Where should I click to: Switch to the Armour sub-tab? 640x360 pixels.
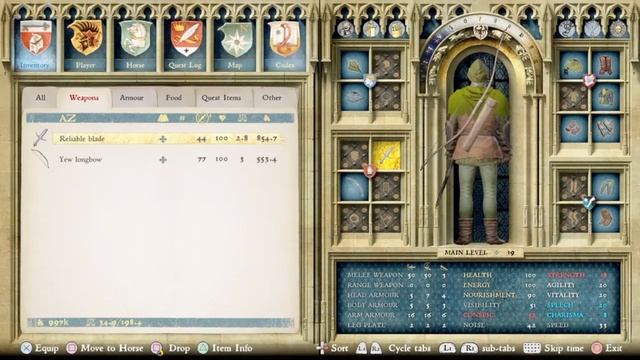pyautogui.click(x=131, y=98)
